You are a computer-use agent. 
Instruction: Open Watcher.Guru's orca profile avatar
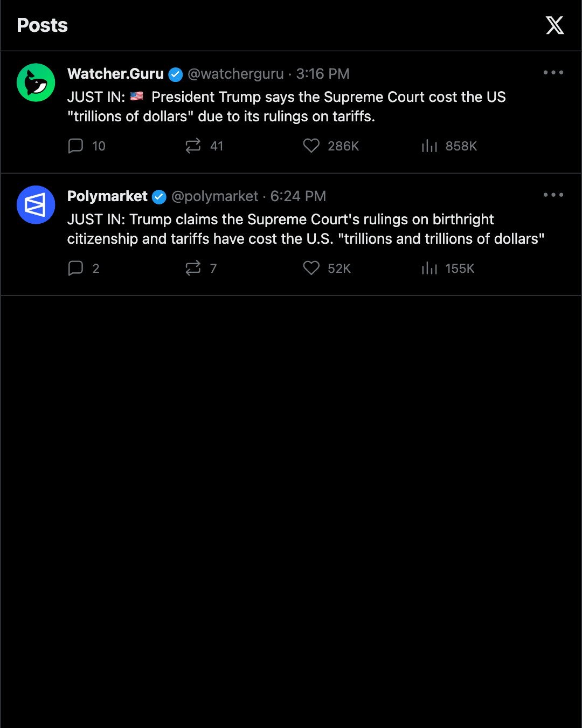coord(36,83)
